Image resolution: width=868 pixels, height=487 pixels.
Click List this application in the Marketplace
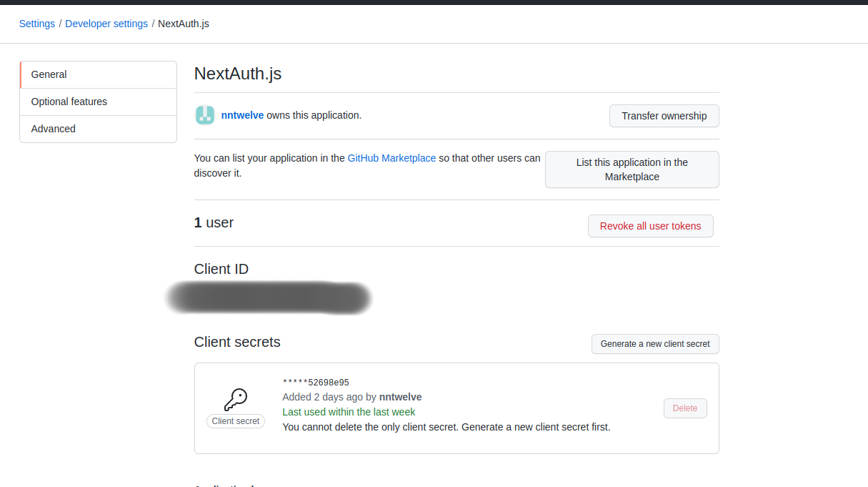(632, 169)
